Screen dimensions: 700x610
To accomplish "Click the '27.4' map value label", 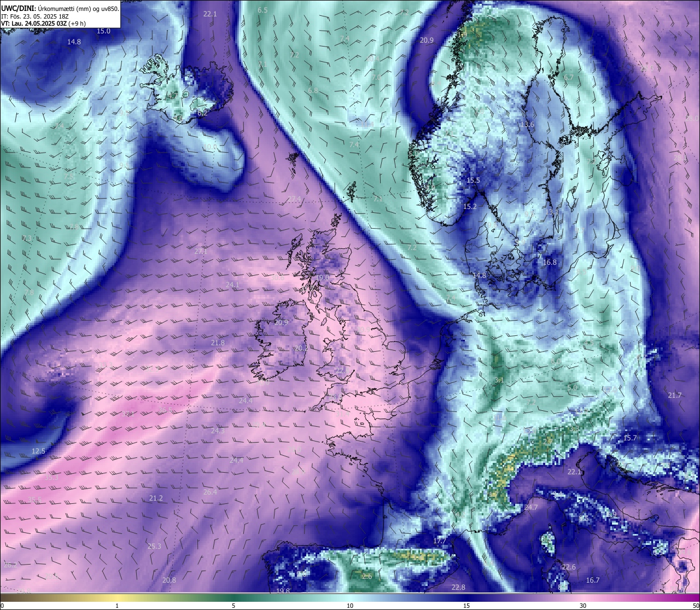I will [294, 199].
